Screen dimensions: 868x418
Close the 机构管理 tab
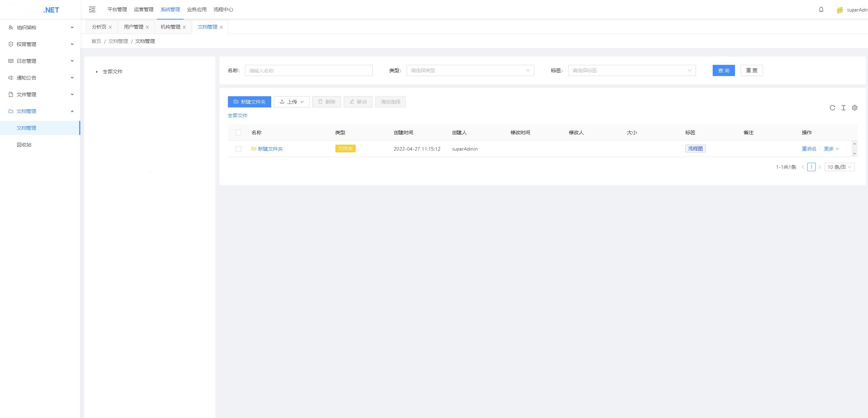pos(184,27)
